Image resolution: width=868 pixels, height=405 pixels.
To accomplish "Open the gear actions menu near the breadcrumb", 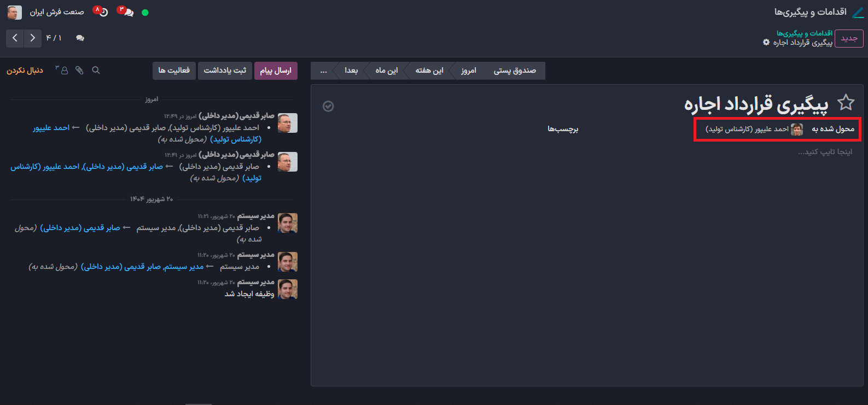I will 766,43.
